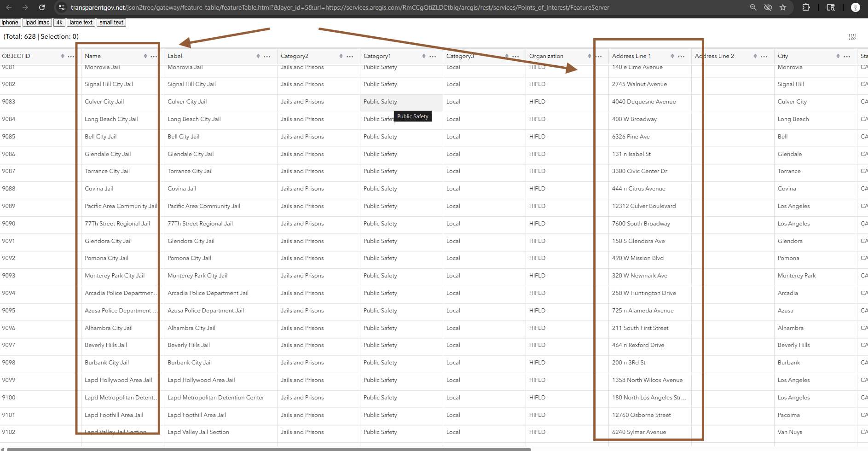This screenshot has width=868, height=451.
Task: Open the show/hide columns icon
Action: click(x=852, y=37)
